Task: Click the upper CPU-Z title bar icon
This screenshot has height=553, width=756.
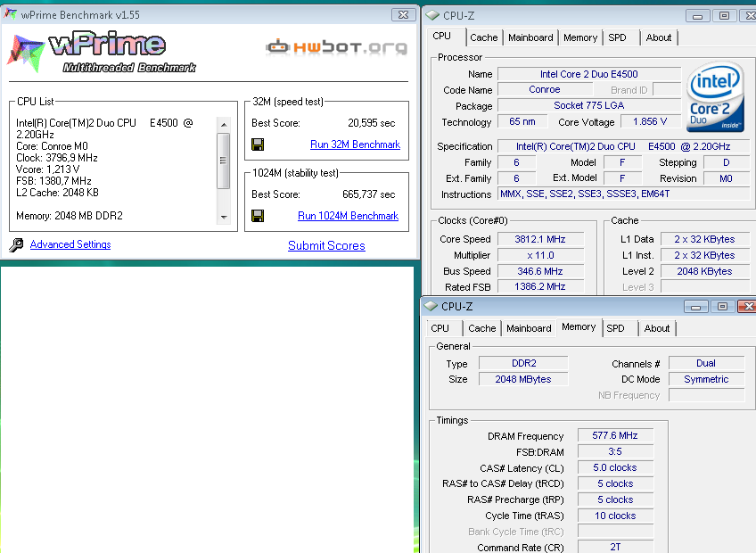Action: (432, 15)
